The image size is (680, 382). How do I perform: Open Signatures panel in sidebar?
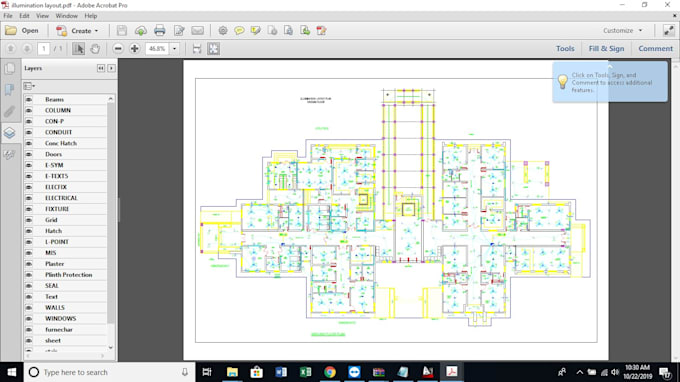pyautogui.click(x=10, y=154)
